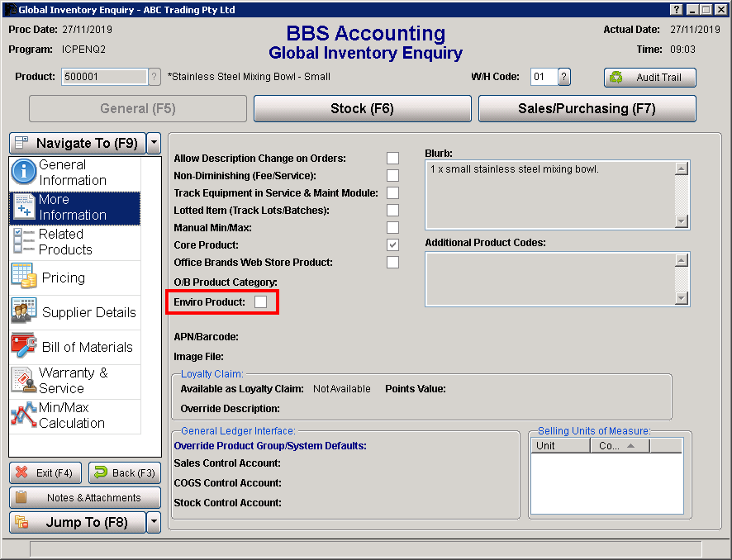Screen dimensions: 732x560
Task: Expand the Jump To dropdown arrow
Action: click(x=154, y=522)
